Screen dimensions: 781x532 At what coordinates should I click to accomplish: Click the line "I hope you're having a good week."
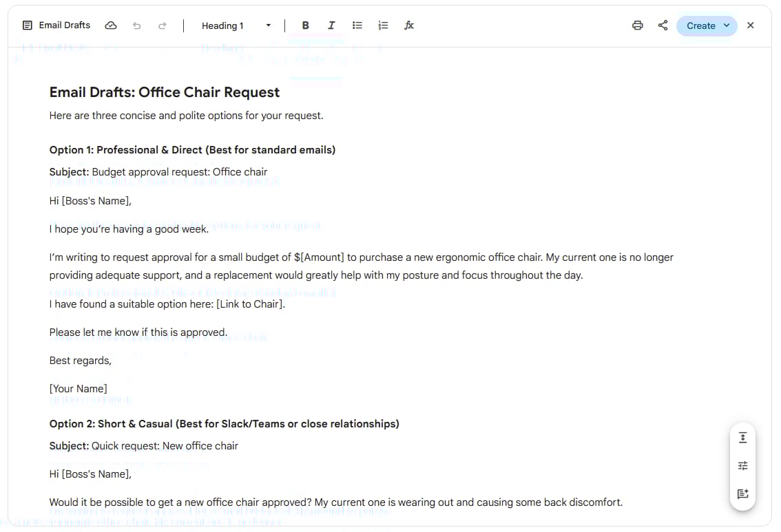pyautogui.click(x=129, y=229)
